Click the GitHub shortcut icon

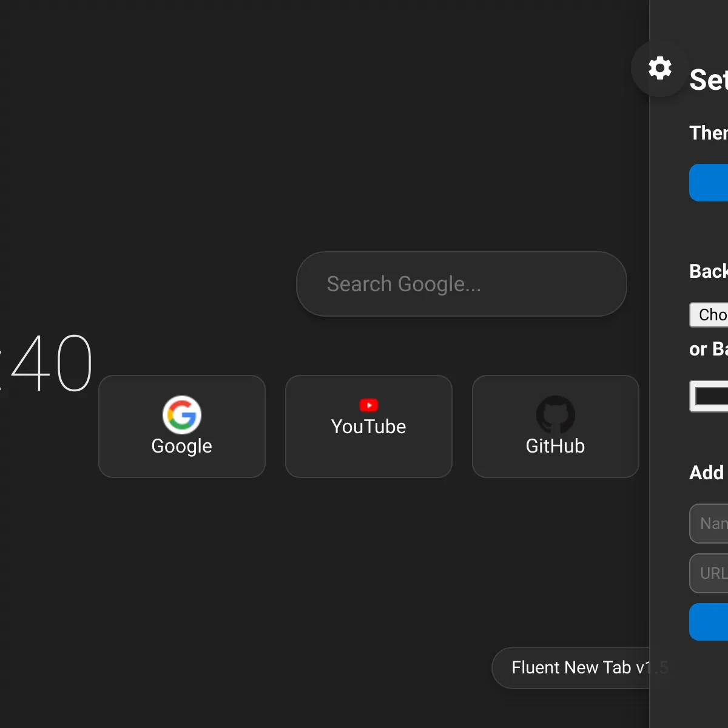554,426
